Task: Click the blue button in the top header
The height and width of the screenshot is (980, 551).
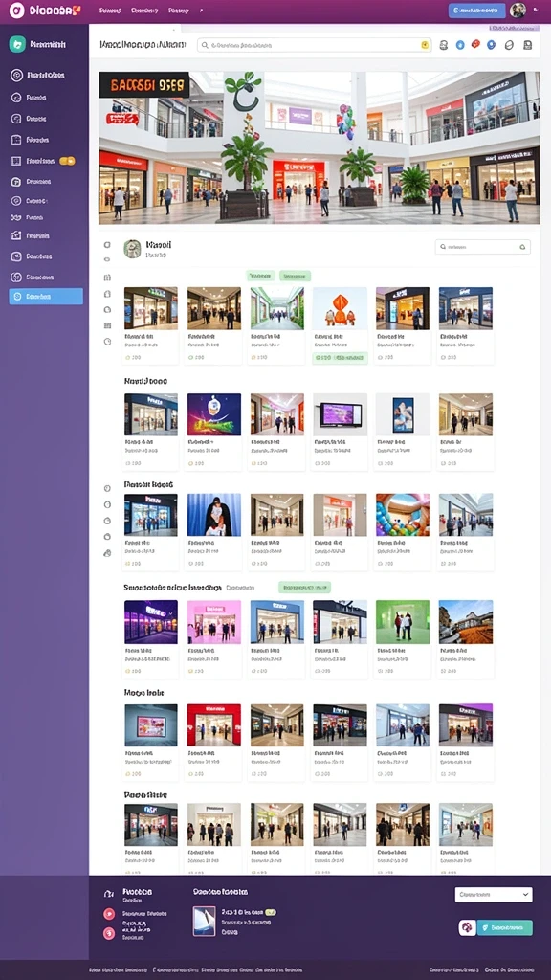Action: pos(476,11)
